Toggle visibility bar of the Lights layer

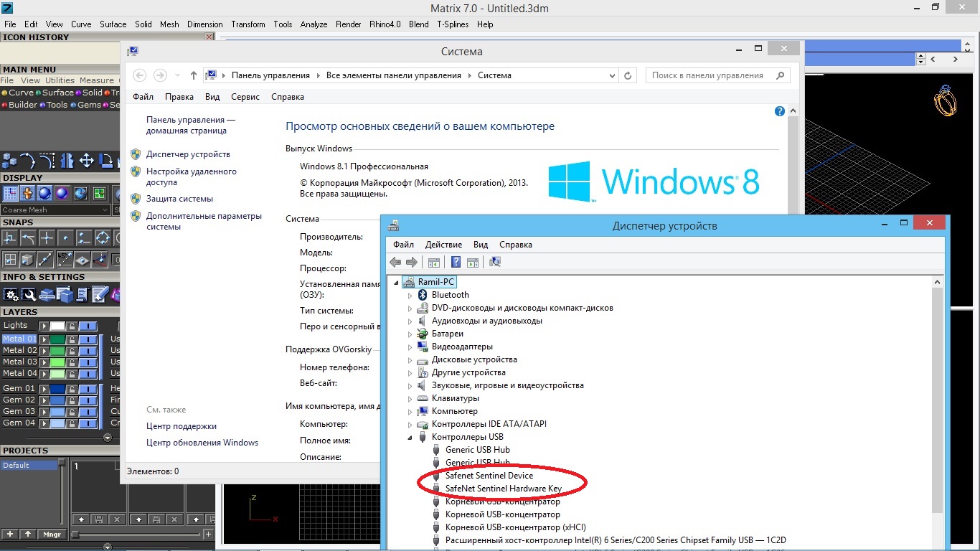click(x=87, y=326)
